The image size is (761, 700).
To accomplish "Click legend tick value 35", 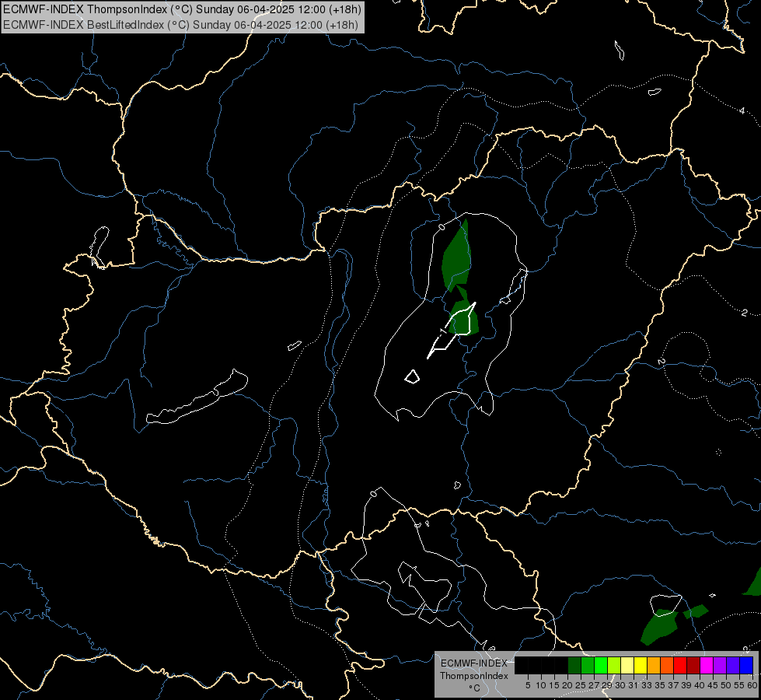I will pos(660,685).
